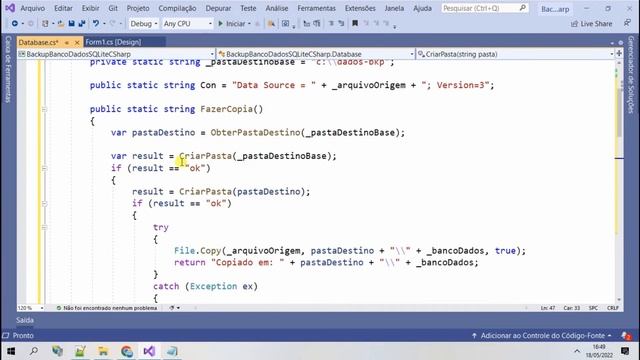Click the Ln: 47 line indicator
This screenshot has width=640, height=360.
[548, 308]
